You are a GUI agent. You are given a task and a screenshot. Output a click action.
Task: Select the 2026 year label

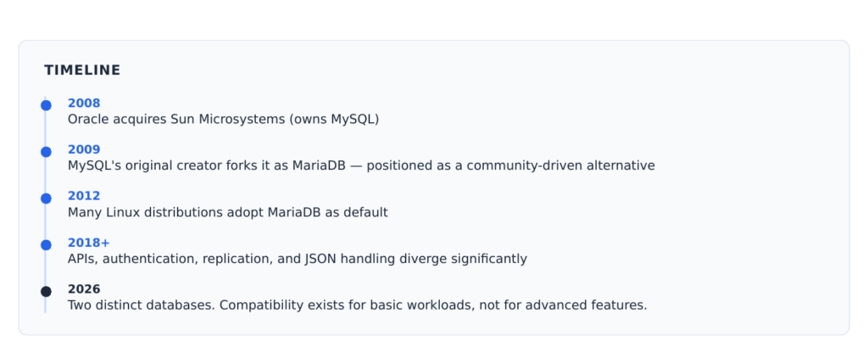(x=84, y=289)
